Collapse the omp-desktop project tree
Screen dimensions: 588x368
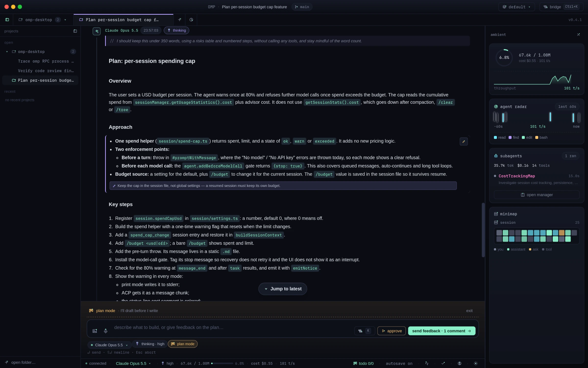[x=7, y=52]
